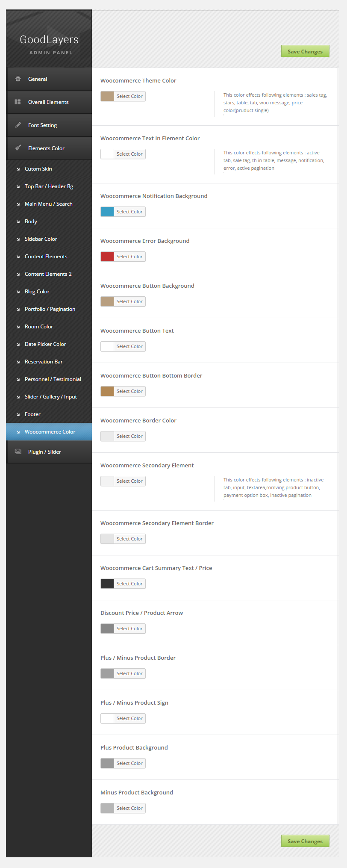Screen dimensions: 347x868
Task: Go to Date Picker Color settings
Action: pos(45,344)
